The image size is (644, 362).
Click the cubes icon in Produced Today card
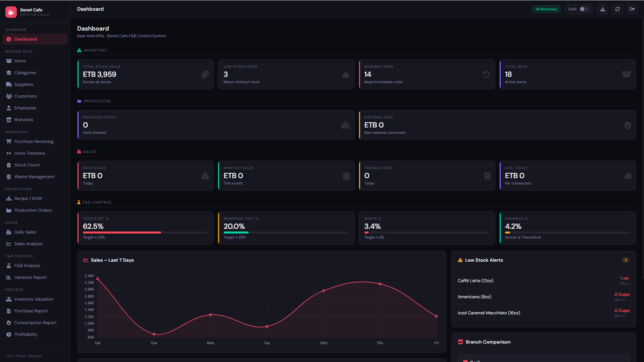(345, 125)
